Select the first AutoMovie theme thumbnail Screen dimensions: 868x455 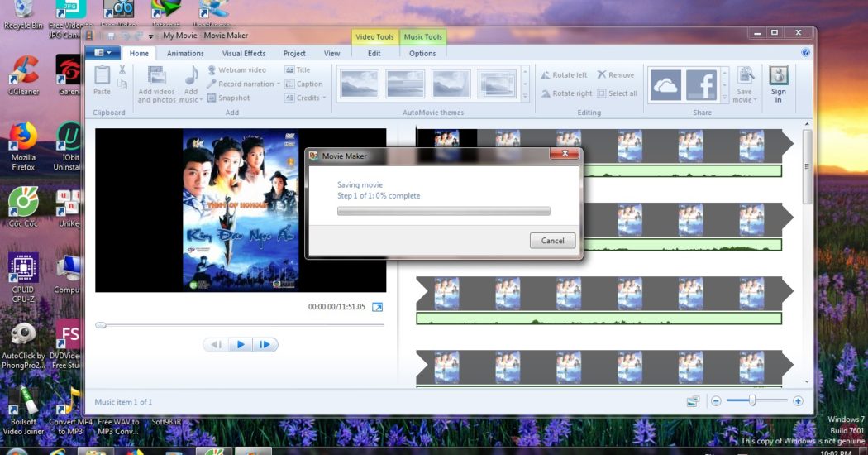(x=360, y=84)
